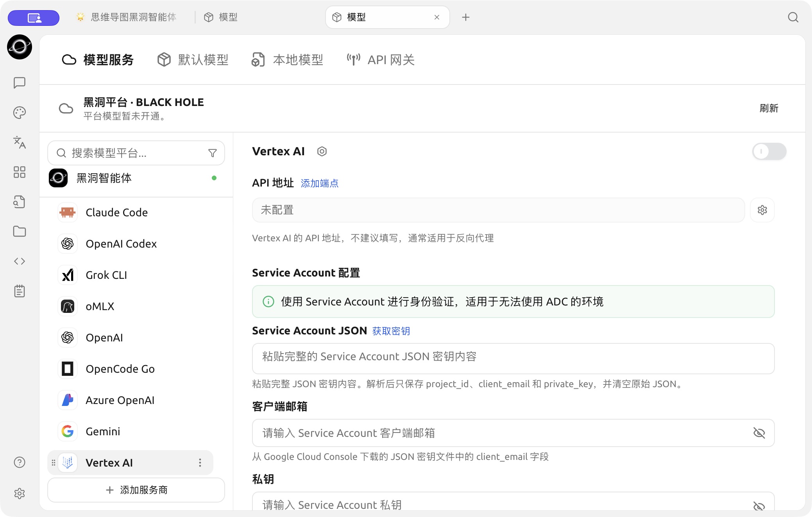
Task: Open the translate icon in sidebar
Action: click(x=20, y=142)
